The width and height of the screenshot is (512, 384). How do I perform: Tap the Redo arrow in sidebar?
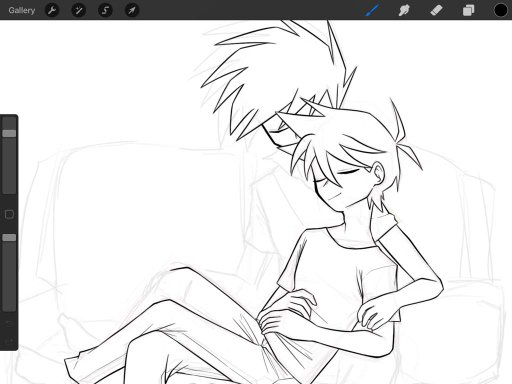coord(9,341)
